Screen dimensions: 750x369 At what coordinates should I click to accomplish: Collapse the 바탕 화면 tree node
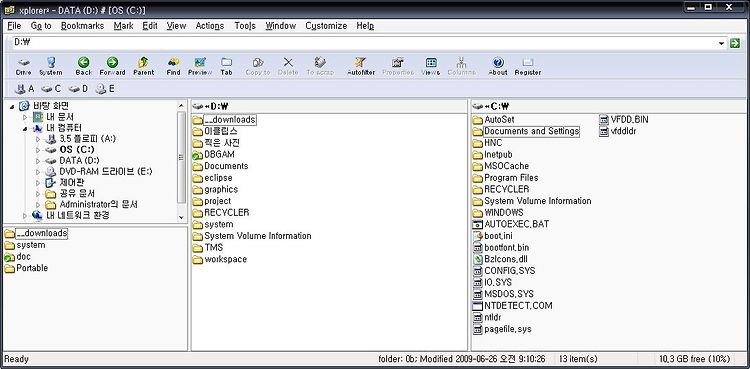pyautogui.click(x=12, y=106)
